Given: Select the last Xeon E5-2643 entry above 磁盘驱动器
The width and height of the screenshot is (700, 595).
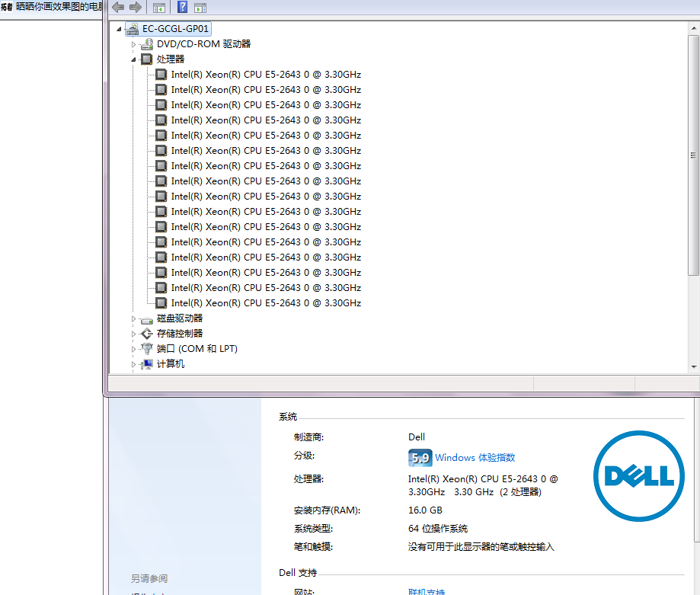Looking at the screenshot, I should click(266, 303).
